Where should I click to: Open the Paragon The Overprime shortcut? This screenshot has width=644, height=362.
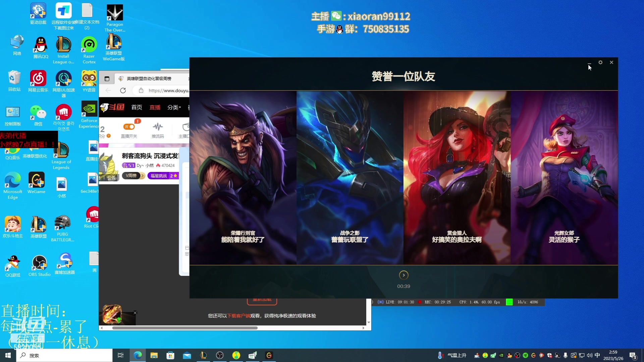[x=115, y=18]
